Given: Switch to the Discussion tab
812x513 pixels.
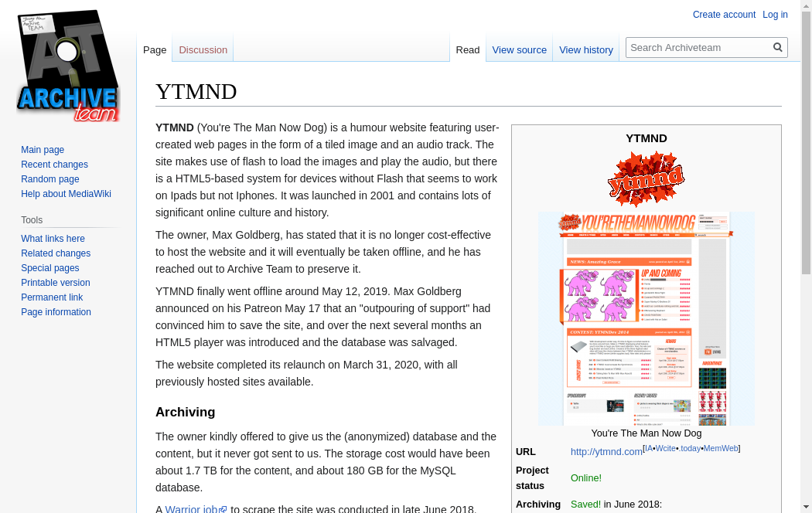Looking at the screenshot, I should pos(203,50).
